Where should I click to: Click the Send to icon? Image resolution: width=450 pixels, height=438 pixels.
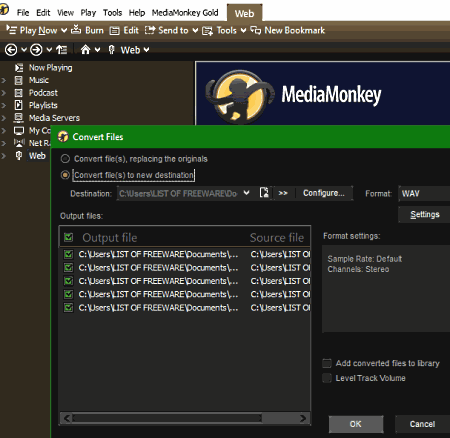pyautogui.click(x=150, y=30)
